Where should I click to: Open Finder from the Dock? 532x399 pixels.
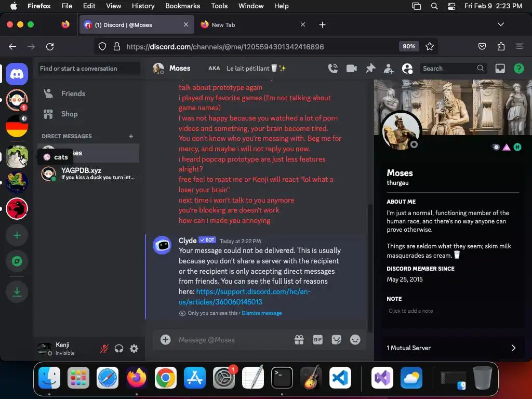(x=49, y=378)
